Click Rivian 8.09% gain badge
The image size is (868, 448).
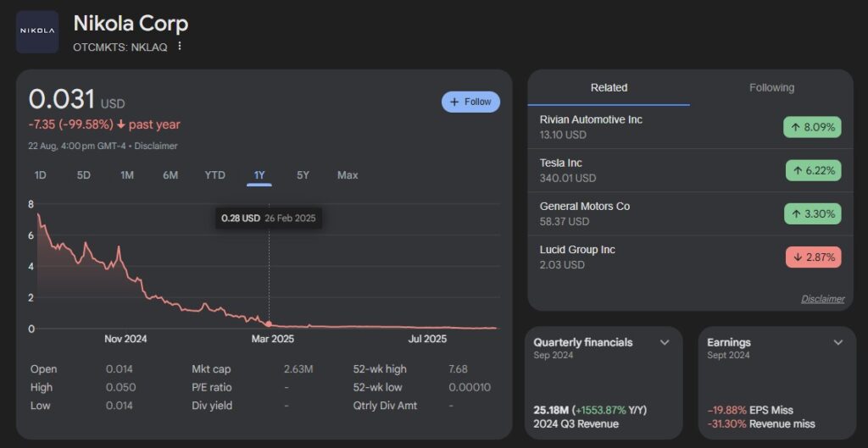(x=812, y=127)
